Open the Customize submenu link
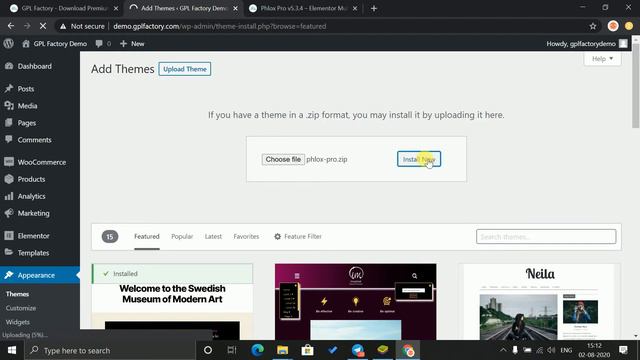The height and width of the screenshot is (360, 640). [x=21, y=308]
